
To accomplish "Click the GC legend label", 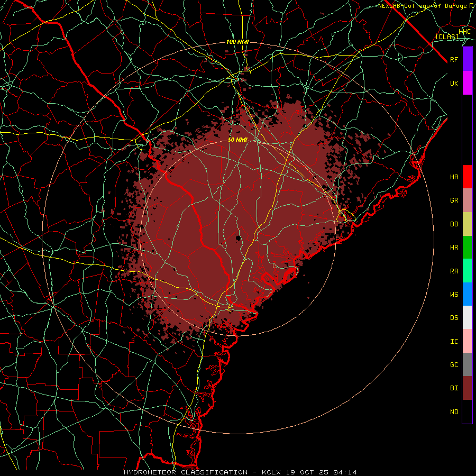I will click(454, 365).
